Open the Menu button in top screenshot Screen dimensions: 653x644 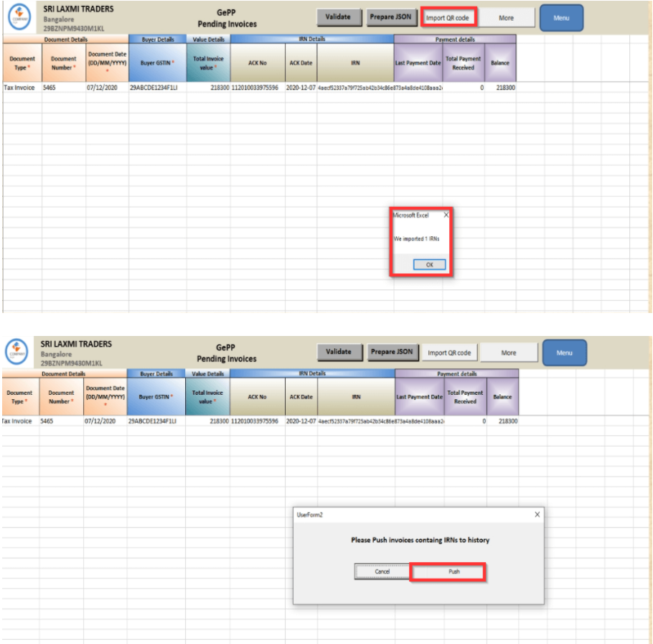tap(561, 18)
